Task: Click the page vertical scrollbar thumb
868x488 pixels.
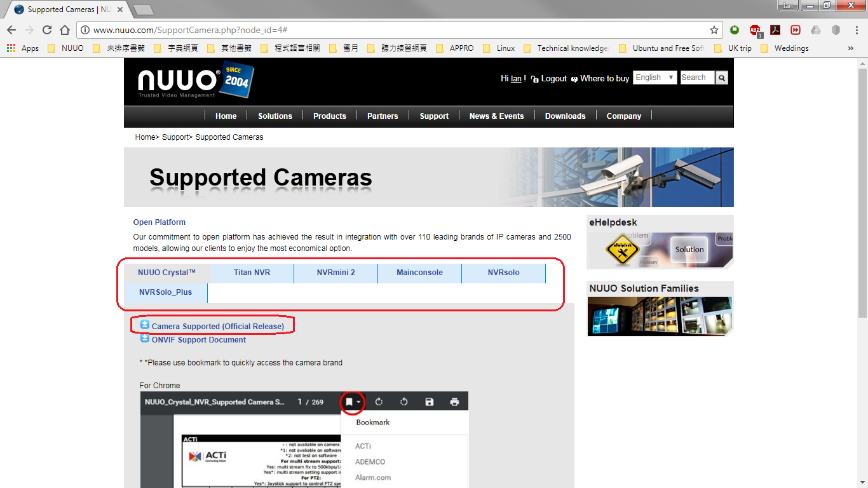Action: pyautogui.click(x=862, y=191)
